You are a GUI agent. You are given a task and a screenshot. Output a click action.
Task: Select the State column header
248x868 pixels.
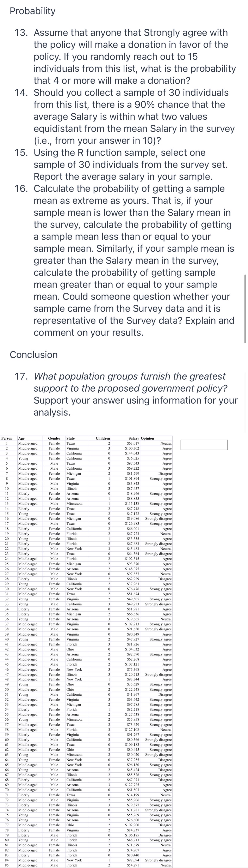pos(71,438)
